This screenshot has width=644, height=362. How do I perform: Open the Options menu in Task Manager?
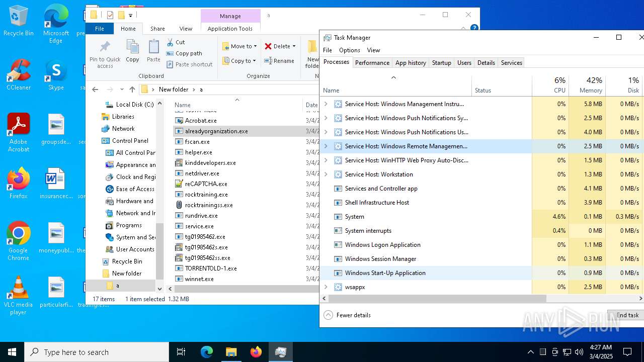click(x=349, y=50)
